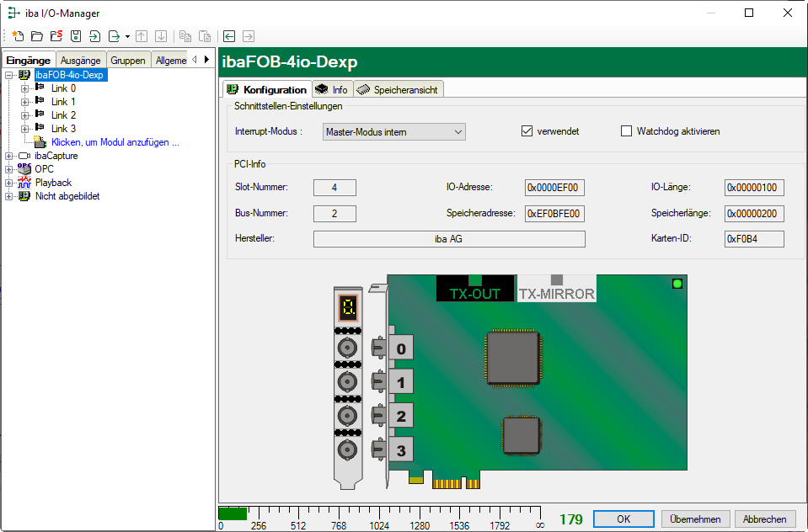This screenshot has height=532, width=808.
Task: Open the Speicheransicht tab
Action: (x=398, y=90)
